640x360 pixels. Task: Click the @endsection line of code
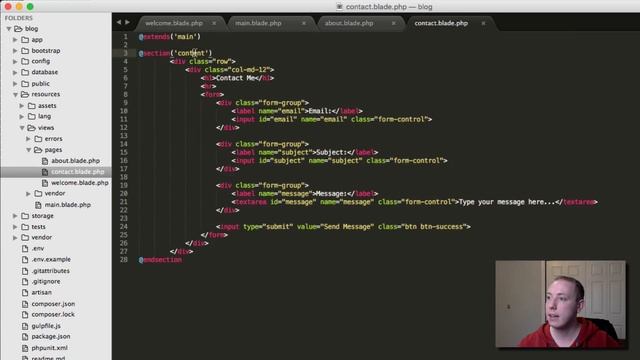point(160,260)
